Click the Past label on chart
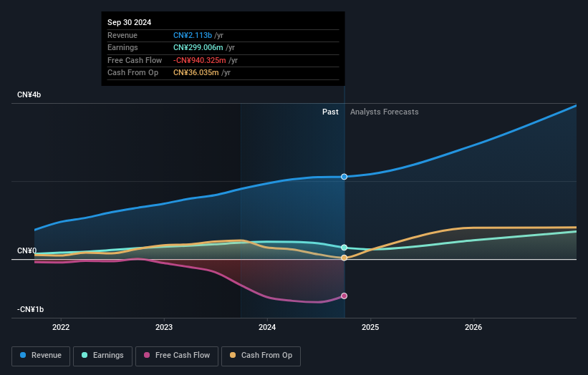The height and width of the screenshot is (375, 588). click(330, 112)
